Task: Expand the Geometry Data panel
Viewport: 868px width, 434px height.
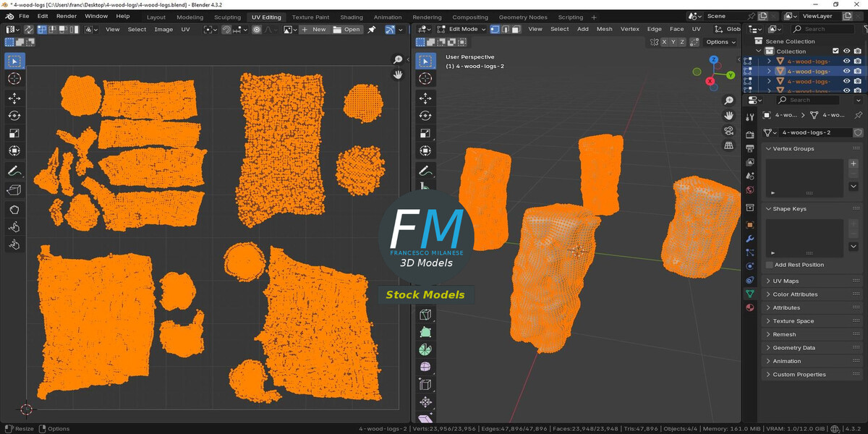Action: tap(769, 348)
